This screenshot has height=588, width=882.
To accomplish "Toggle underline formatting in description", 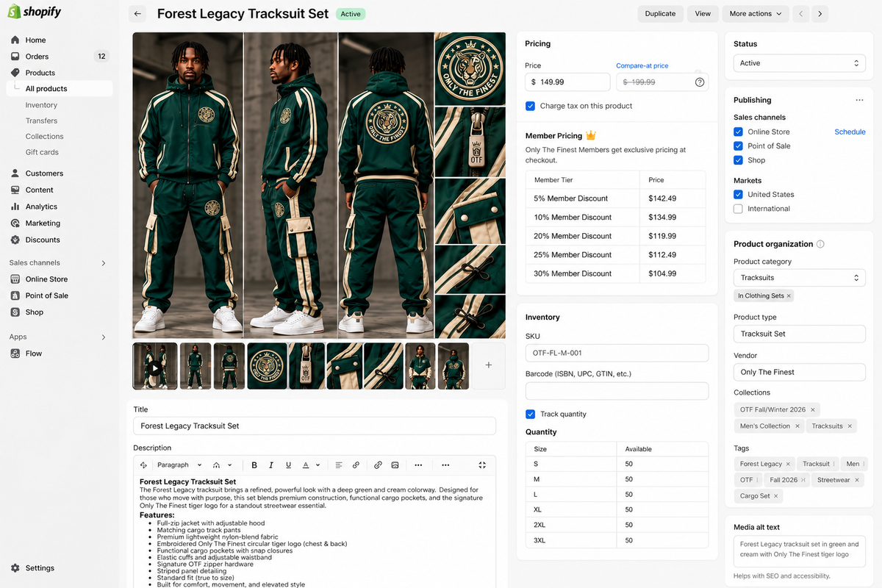I will tap(288, 465).
